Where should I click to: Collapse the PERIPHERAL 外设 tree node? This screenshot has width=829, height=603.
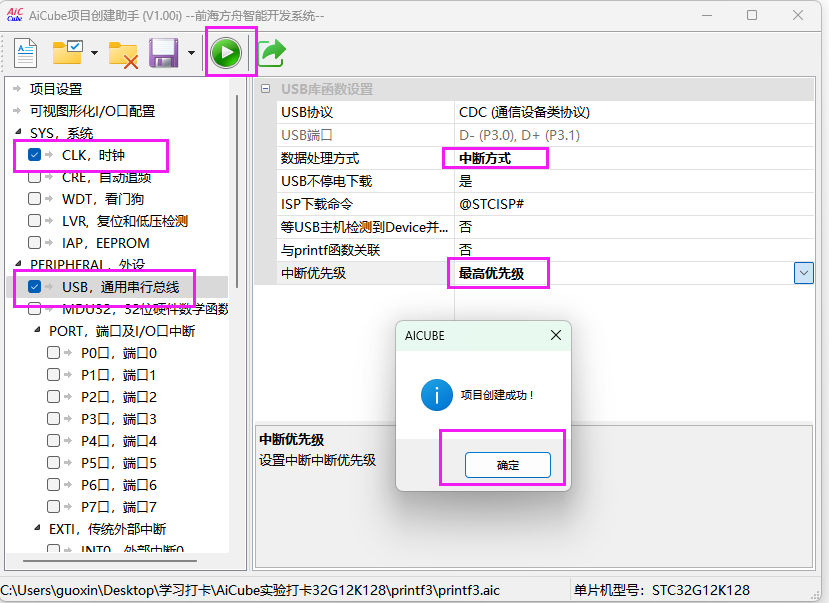[19, 263]
